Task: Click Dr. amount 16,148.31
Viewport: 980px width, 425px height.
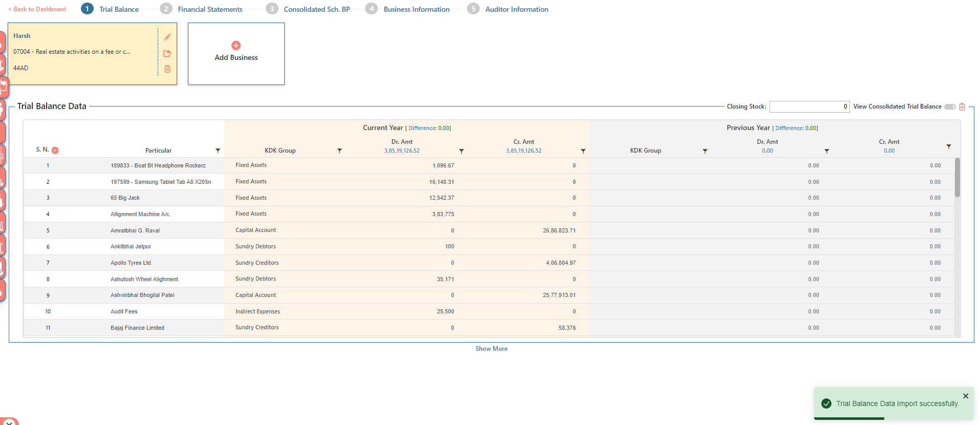Action: tap(441, 182)
